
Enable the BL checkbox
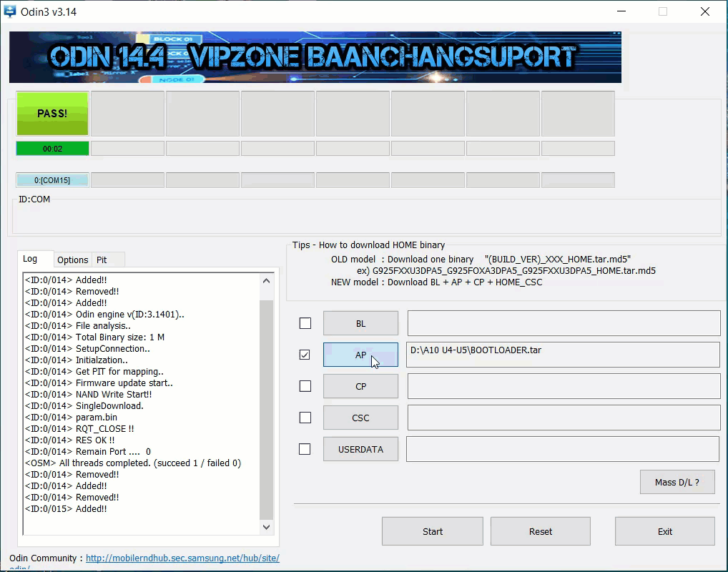click(x=305, y=323)
